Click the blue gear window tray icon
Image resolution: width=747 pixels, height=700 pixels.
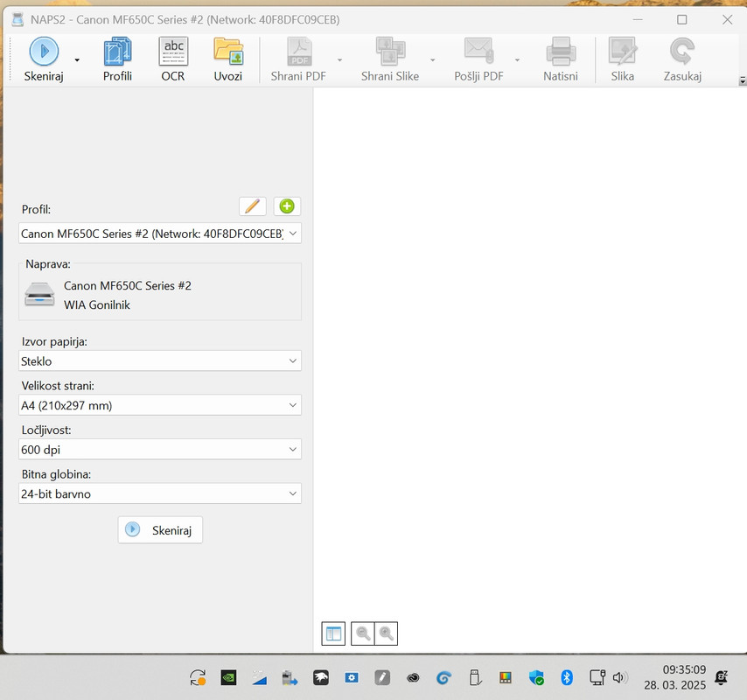coord(352,677)
